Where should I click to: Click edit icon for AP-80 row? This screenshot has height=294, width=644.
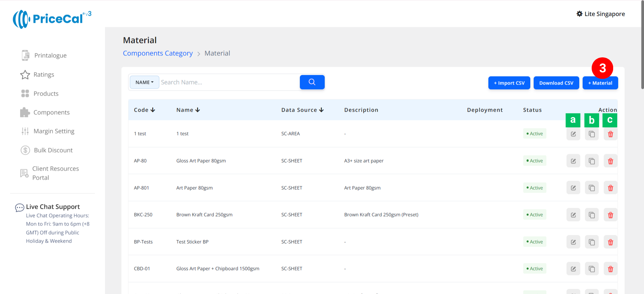(x=573, y=161)
